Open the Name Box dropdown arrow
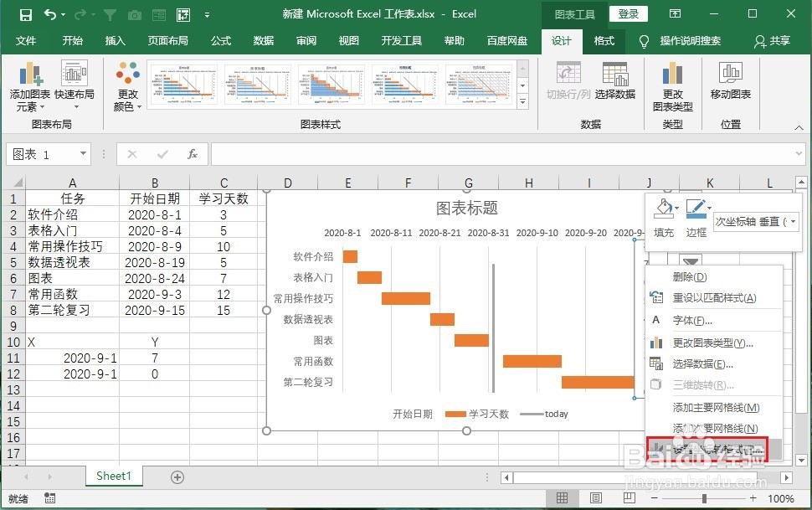The image size is (812, 510). point(83,154)
